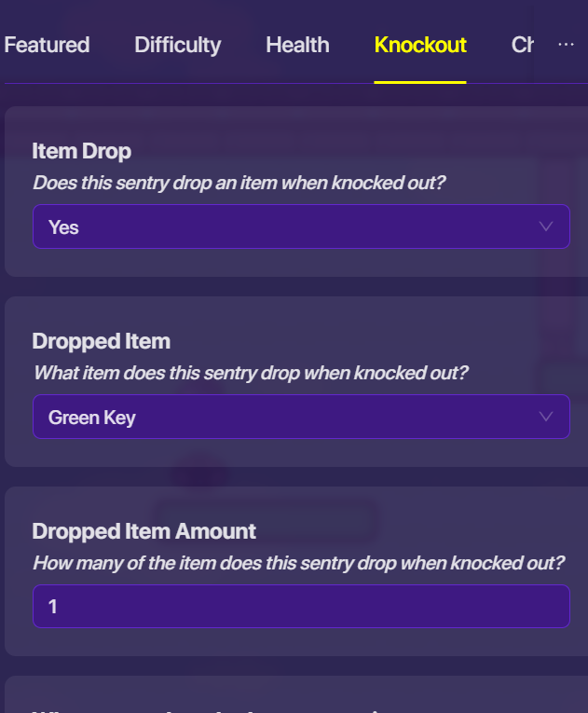This screenshot has height=713, width=588.
Task: Click the "Does this sentry drop an item" description
Action: coord(239,183)
